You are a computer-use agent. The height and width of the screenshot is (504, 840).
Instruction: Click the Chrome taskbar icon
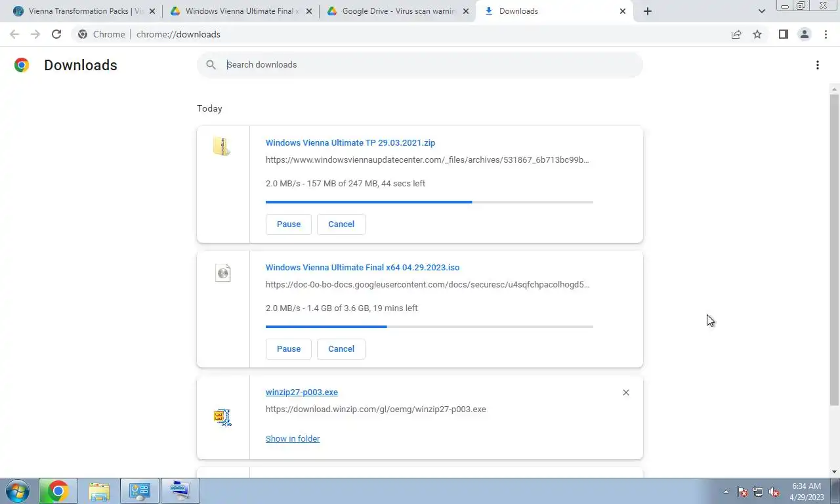[58, 491]
